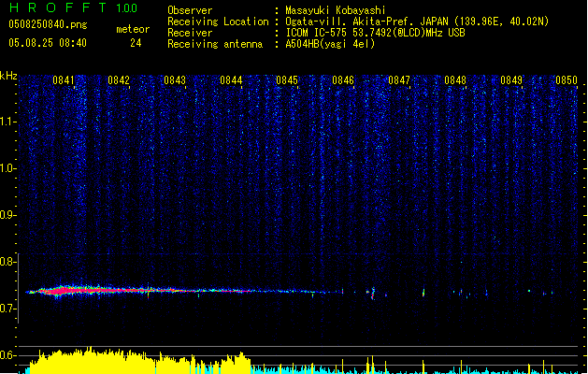
Task: Click the 0846 time marker
Action: click(x=343, y=80)
